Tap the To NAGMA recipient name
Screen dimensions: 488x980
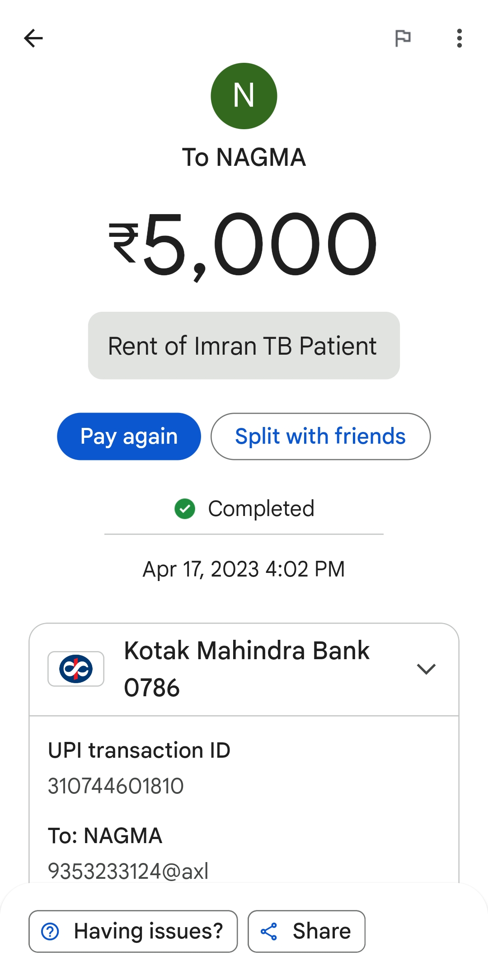244,158
